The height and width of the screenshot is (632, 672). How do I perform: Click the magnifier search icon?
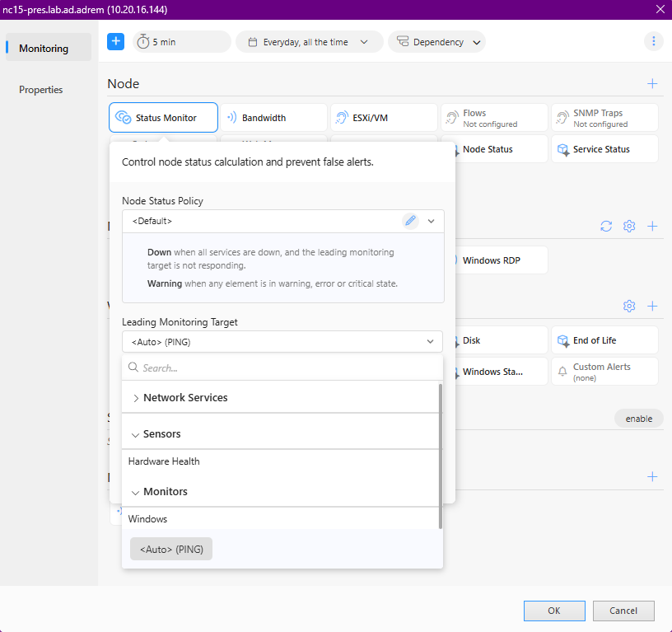pos(133,367)
